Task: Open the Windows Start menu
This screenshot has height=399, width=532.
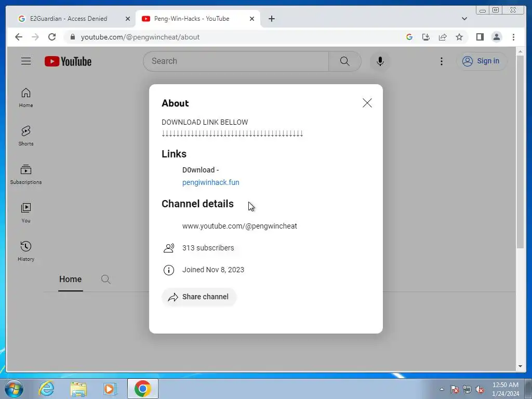Action: [14, 389]
